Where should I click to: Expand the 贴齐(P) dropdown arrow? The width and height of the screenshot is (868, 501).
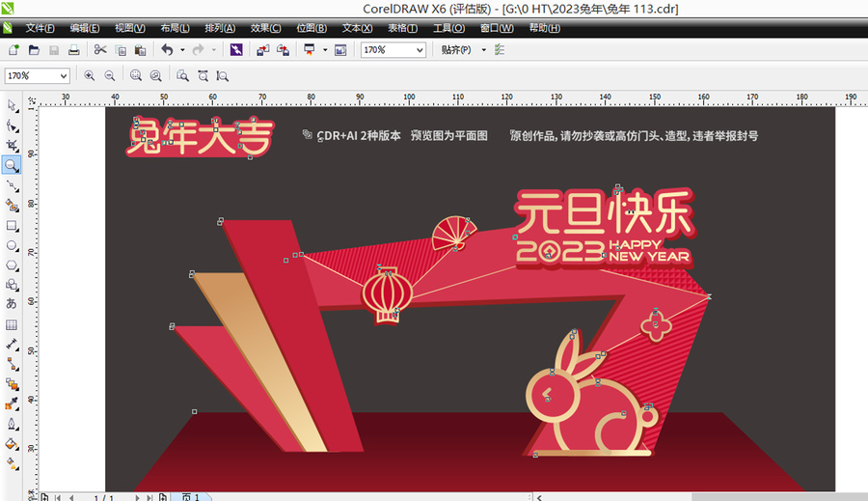[484, 50]
